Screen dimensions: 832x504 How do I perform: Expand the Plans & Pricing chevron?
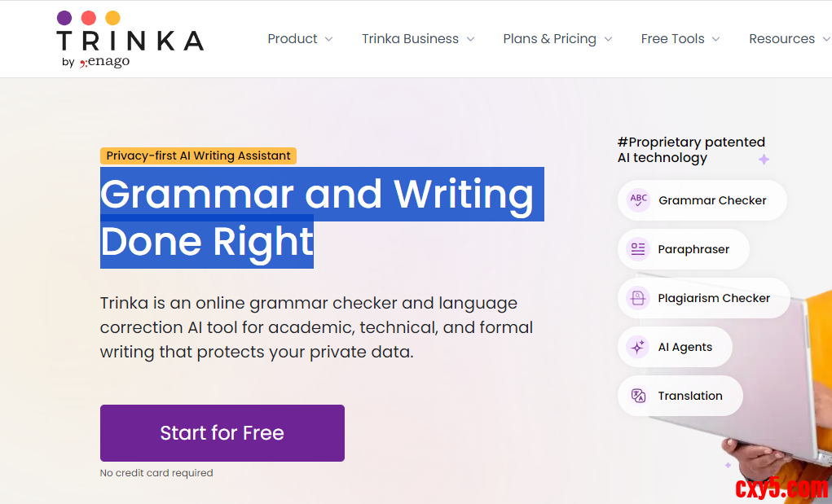[x=608, y=39]
